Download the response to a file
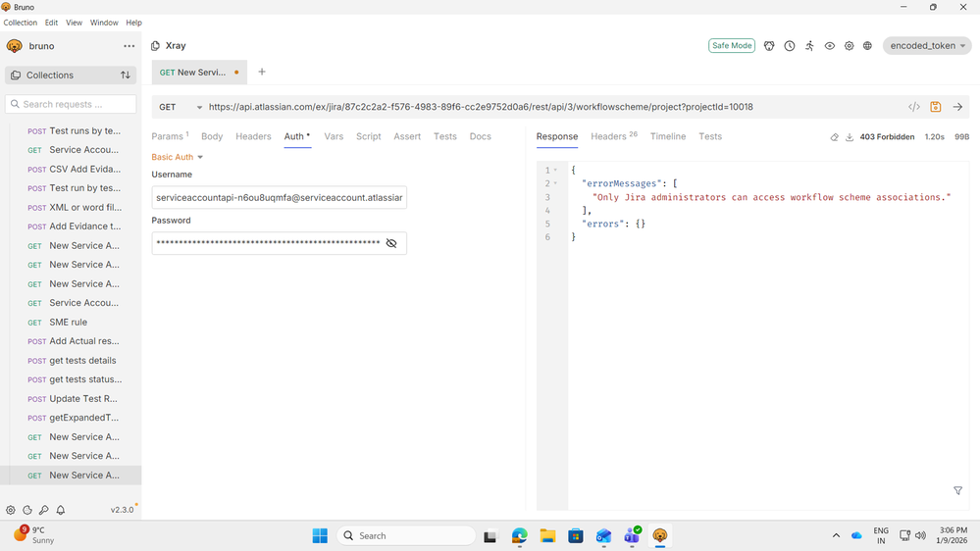 pyautogui.click(x=850, y=137)
